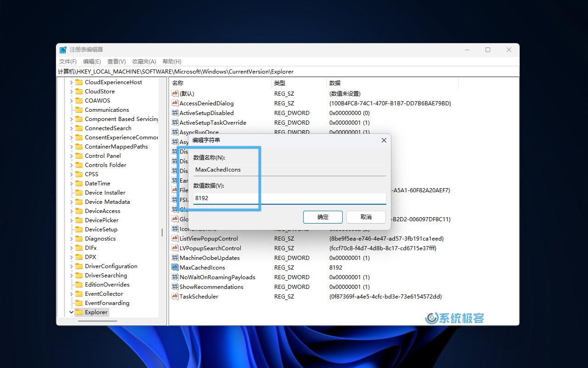Select the Device Installer folder icon
The width and height of the screenshot is (588, 368).
click(x=79, y=193)
